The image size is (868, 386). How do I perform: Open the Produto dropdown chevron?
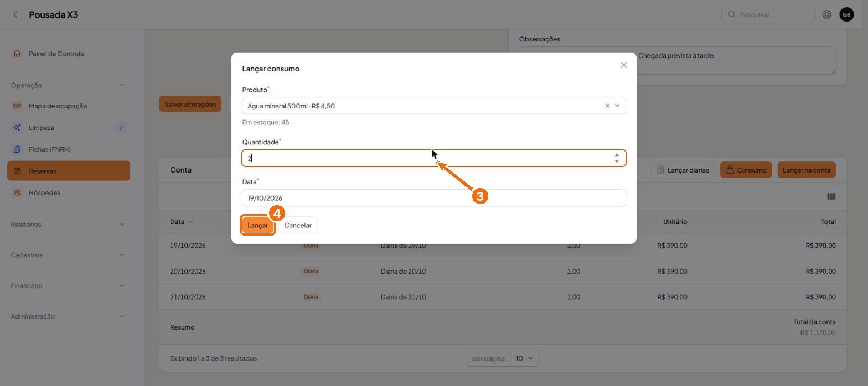pos(617,106)
